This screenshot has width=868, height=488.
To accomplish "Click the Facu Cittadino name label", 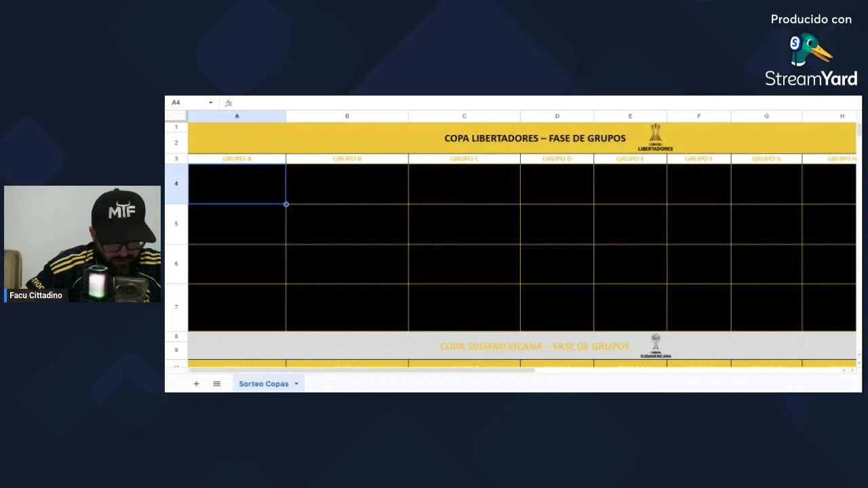I will 36,296.
